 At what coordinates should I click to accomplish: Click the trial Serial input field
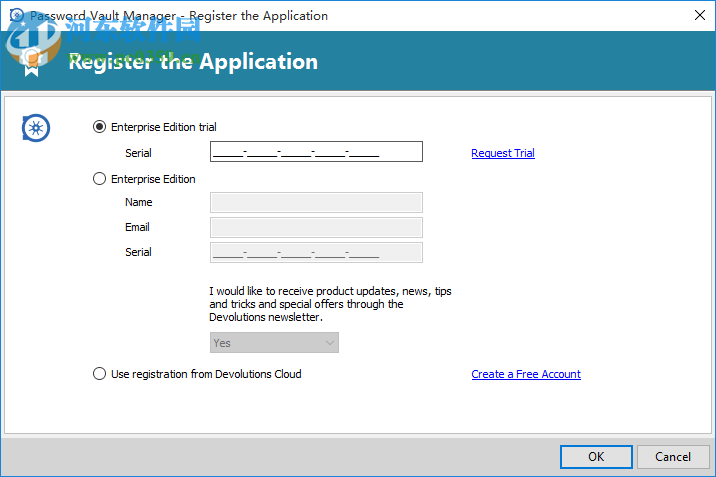click(316, 152)
